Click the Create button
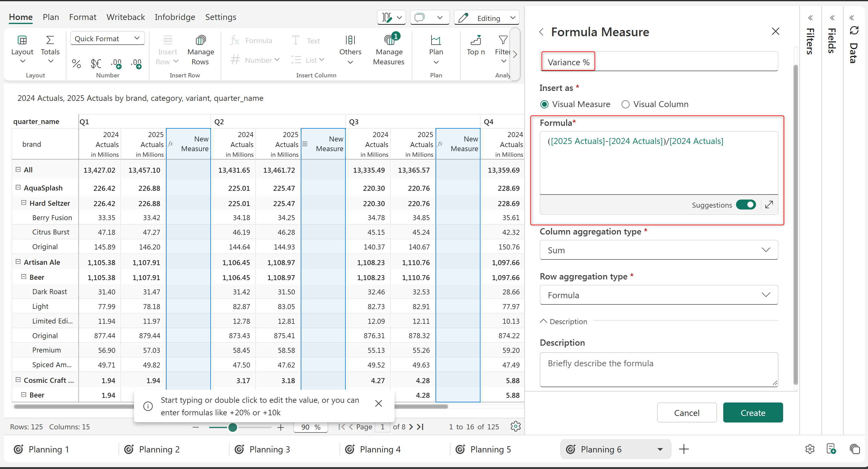 753,413
